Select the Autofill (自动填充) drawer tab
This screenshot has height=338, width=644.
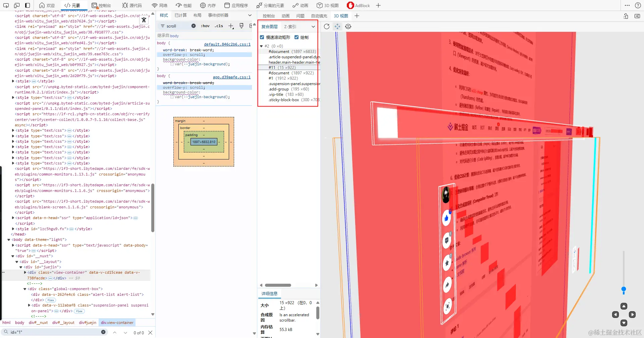(319, 16)
